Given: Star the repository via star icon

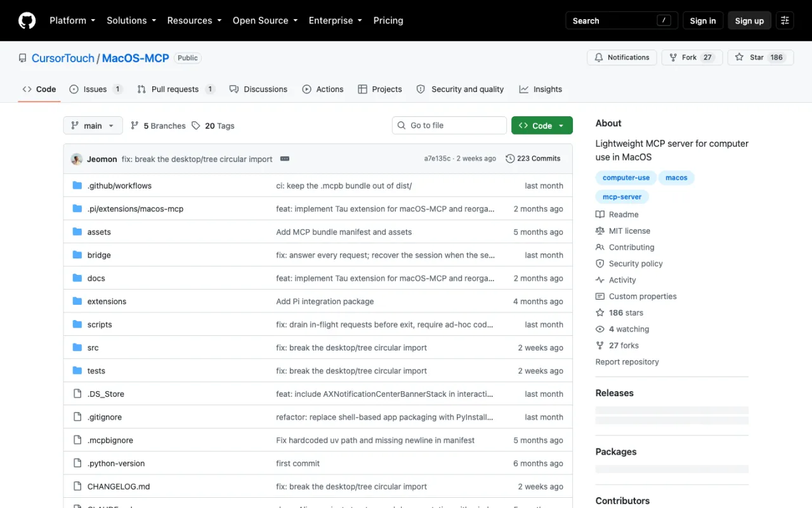Looking at the screenshot, I should pos(739,57).
